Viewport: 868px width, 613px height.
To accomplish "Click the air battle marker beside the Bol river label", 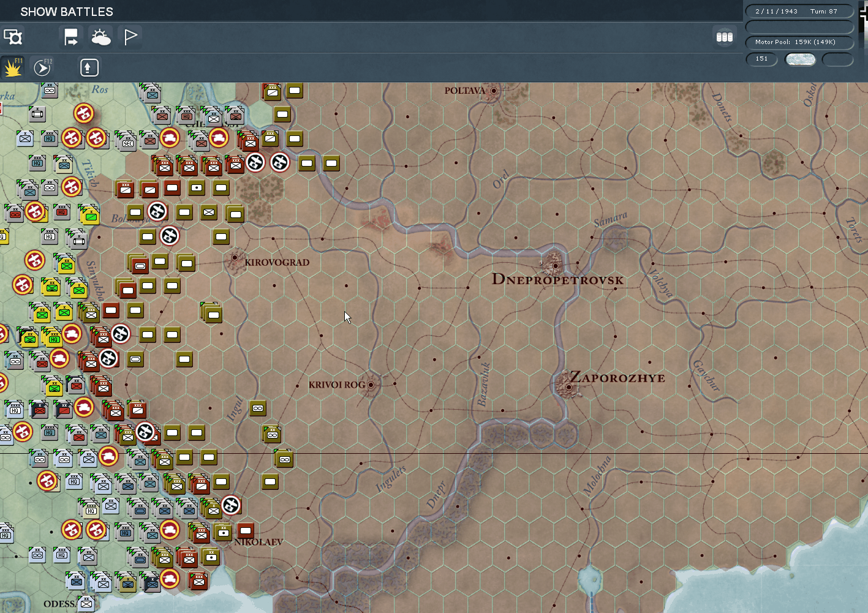I will tap(157, 211).
